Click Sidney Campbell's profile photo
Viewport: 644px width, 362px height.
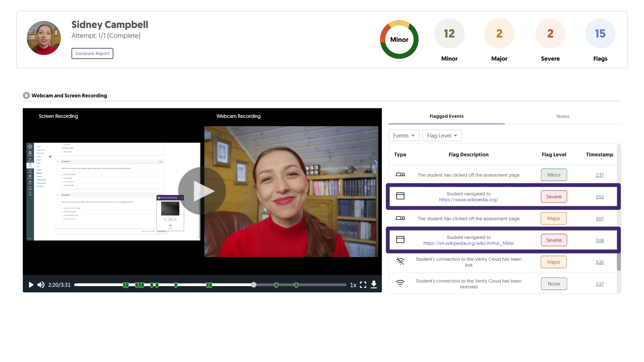tap(44, 38)
